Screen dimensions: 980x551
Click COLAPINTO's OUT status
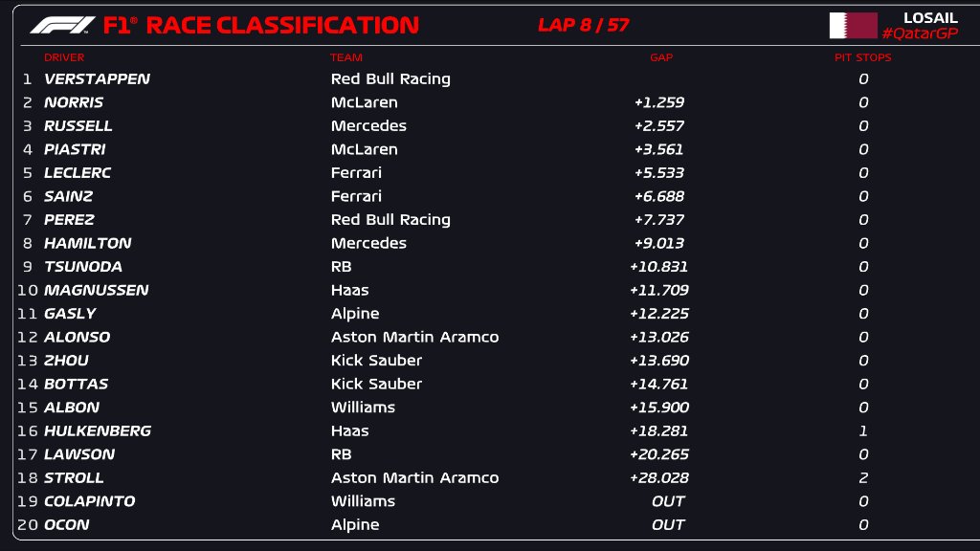[668, 501]
